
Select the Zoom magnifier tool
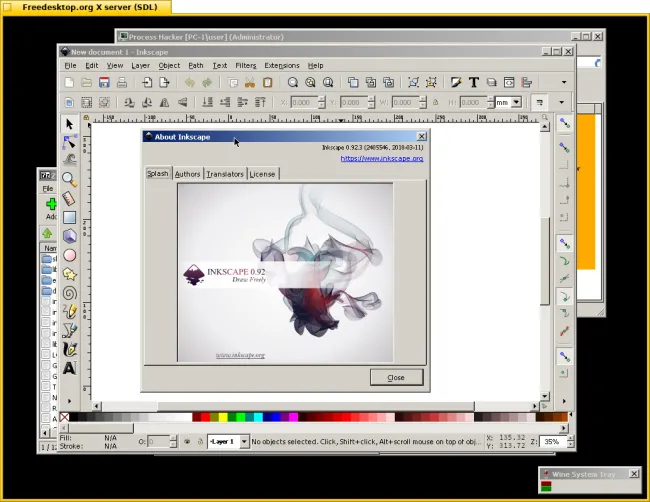69,179
